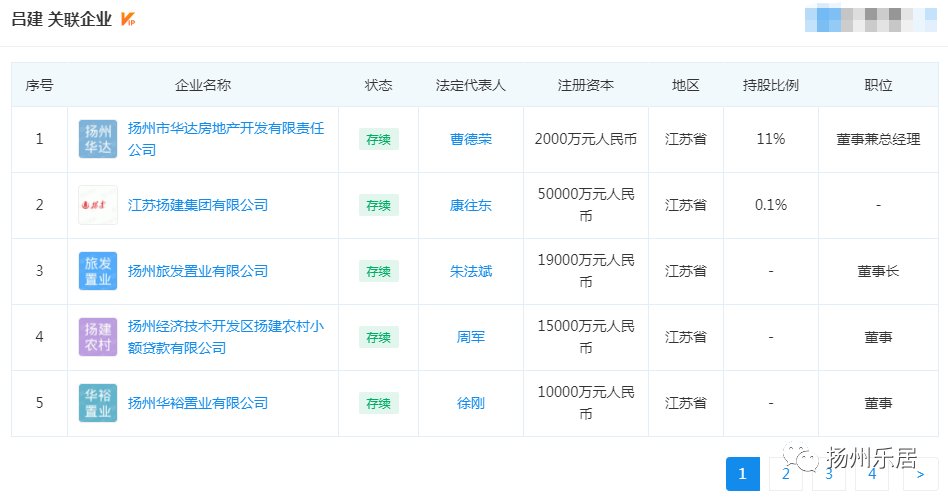The image size is (948, 499).
Task: Click the 状态 column header
Action: (x=378, y=85)
